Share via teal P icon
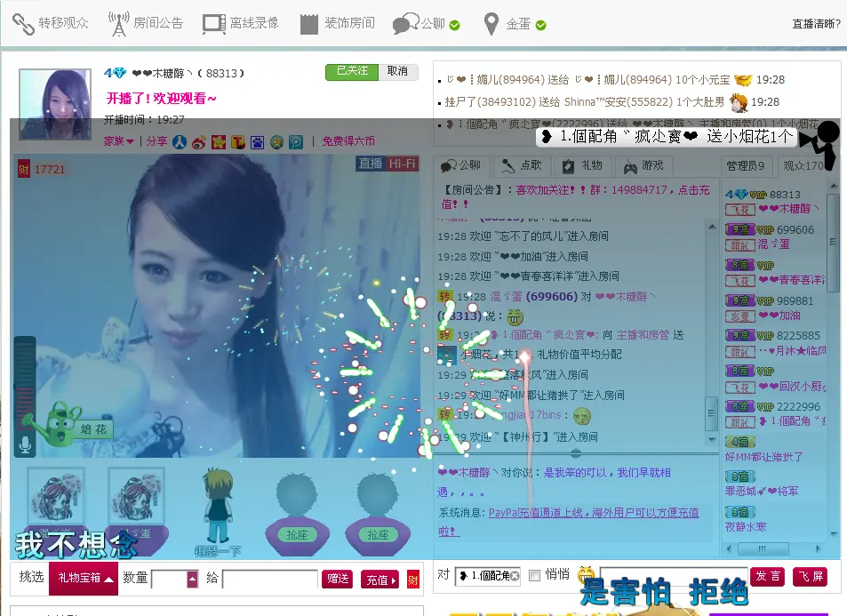Image resolution: width=847 pixels, height=616 pixels. coord(296,141)
